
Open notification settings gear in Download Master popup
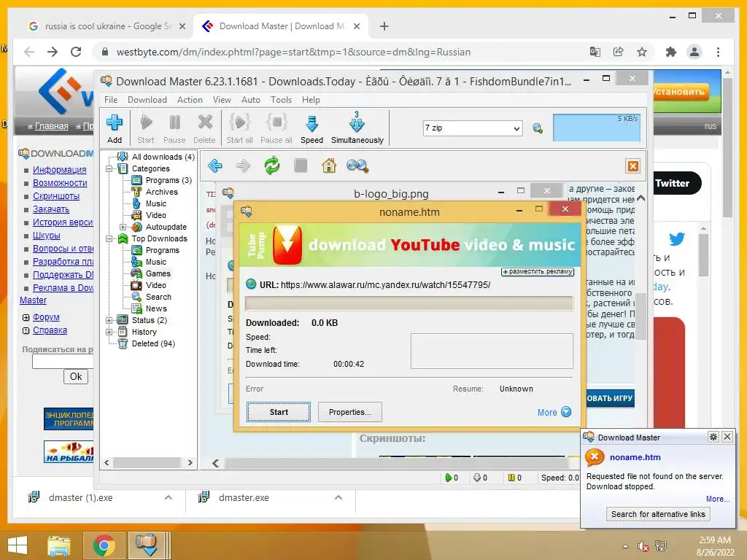[713, 437]
